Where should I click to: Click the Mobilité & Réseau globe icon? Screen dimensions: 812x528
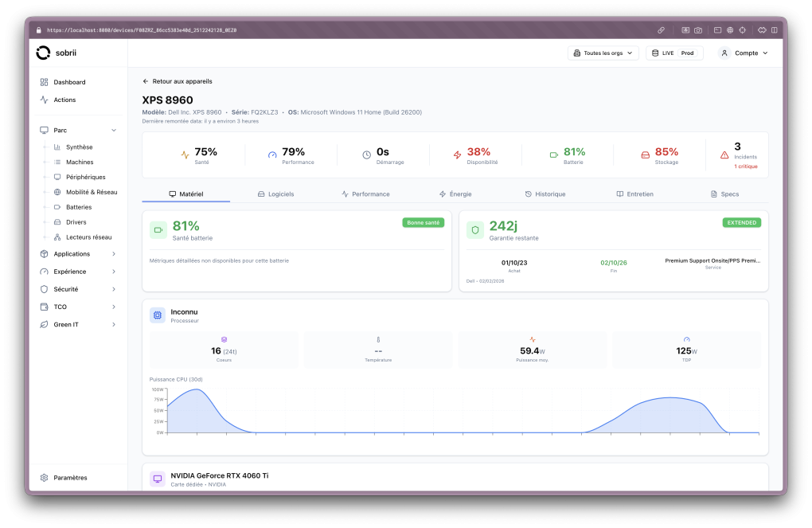tap(57, 192)
